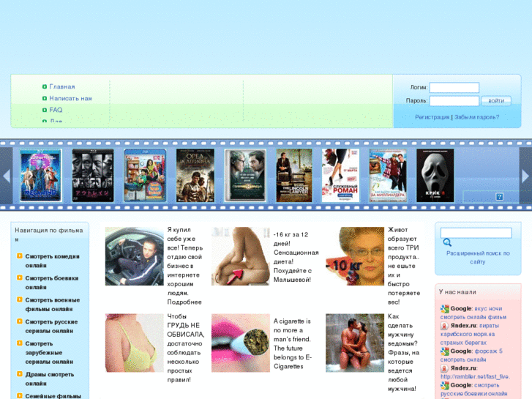This screenshot has height=399, width=532.
Task: Open 'пираты карибского моря на странных берегах' link
Action: (x=470, y=334)
